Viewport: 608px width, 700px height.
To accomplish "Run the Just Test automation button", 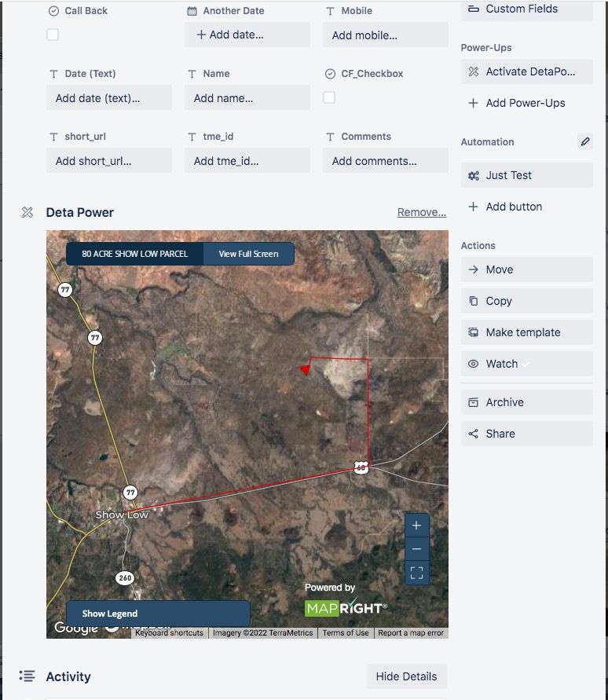I will 527,175.
